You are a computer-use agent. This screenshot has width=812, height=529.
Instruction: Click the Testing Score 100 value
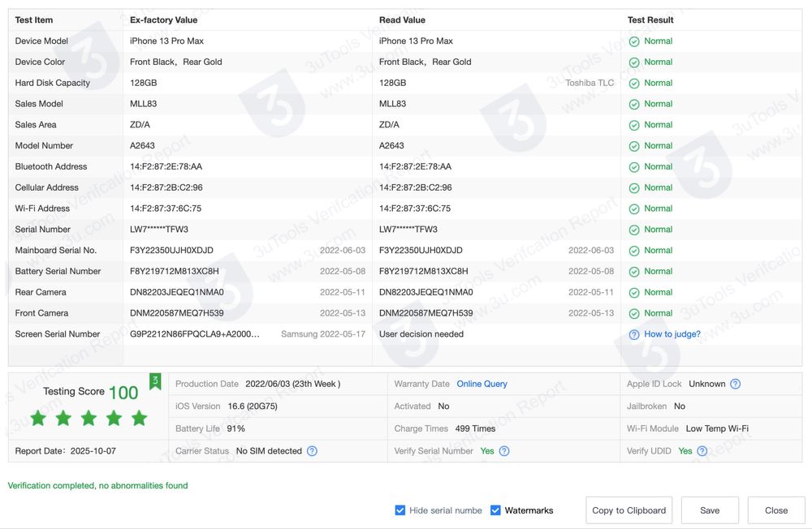click(x=123, y=393)
